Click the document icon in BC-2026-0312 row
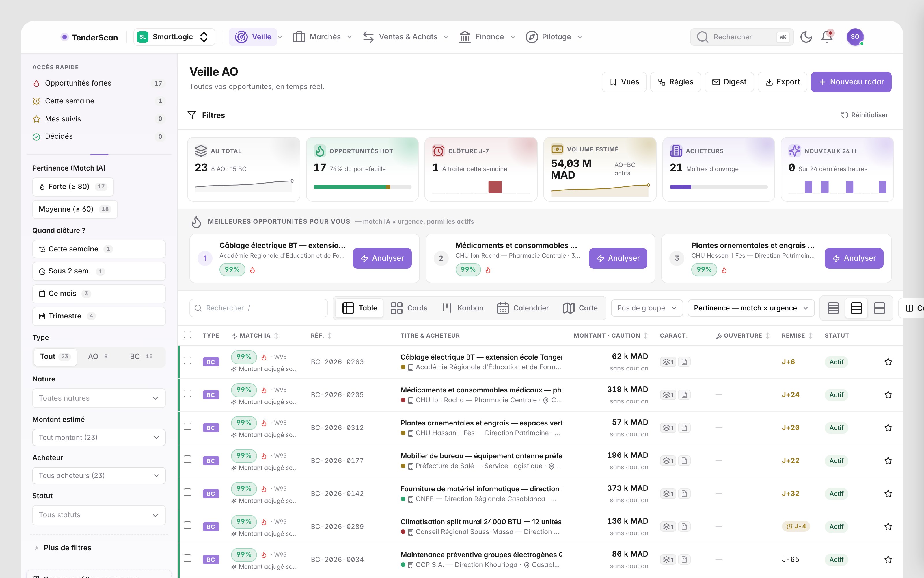Viewport: 924px width, 578px height. [x=684, y=427]
